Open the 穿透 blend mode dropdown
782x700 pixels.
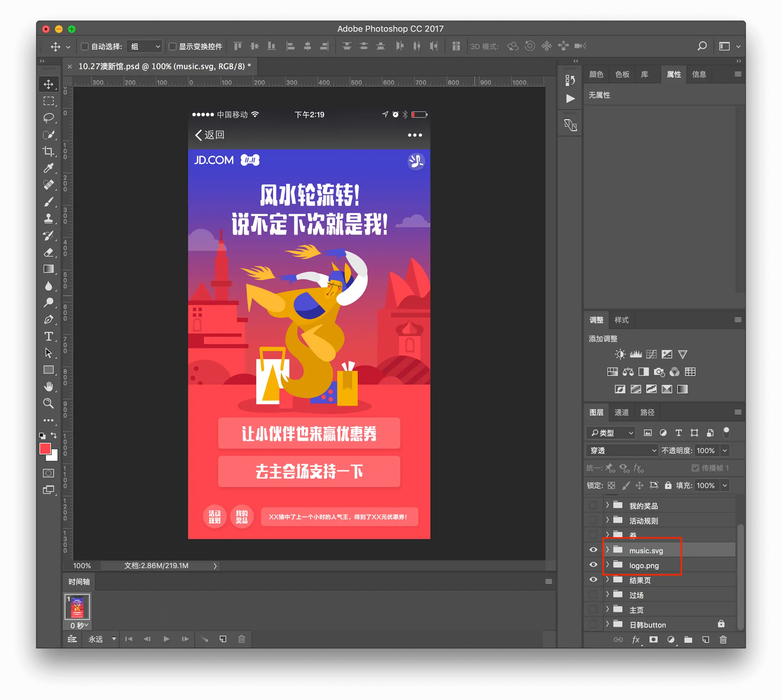(x=622, y=450)
